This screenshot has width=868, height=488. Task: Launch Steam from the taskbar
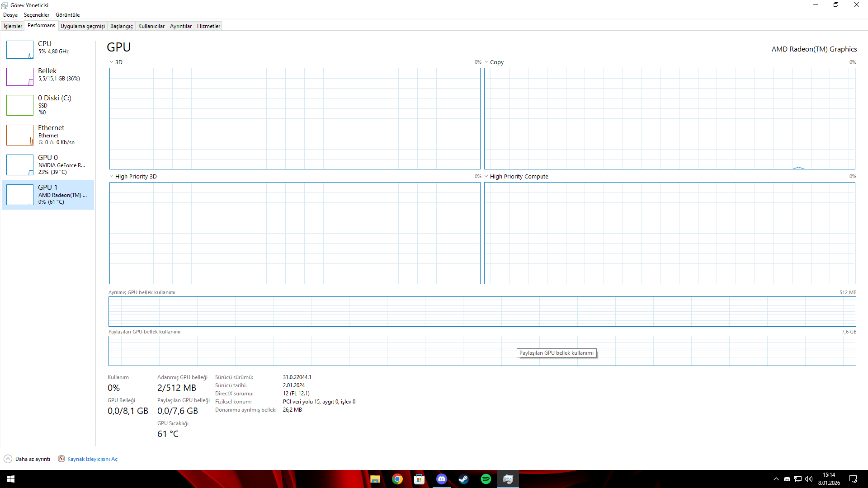464,479
